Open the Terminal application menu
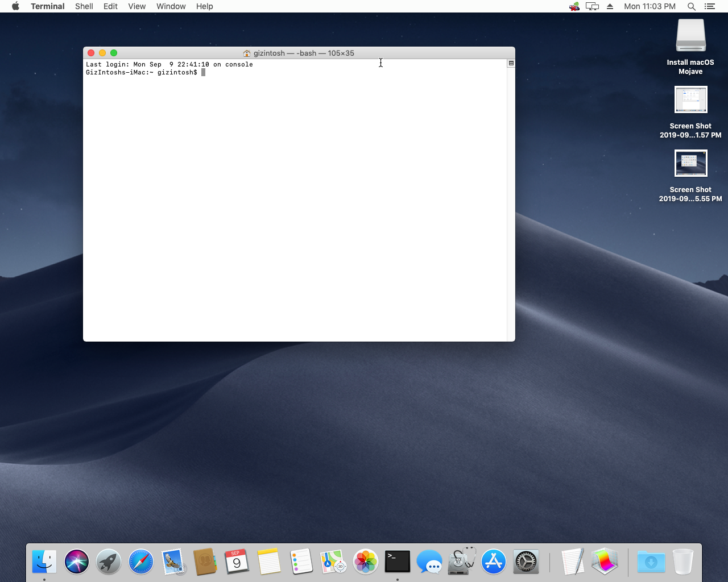This screenshot has height=582, width=728. [x=48, y=6]
